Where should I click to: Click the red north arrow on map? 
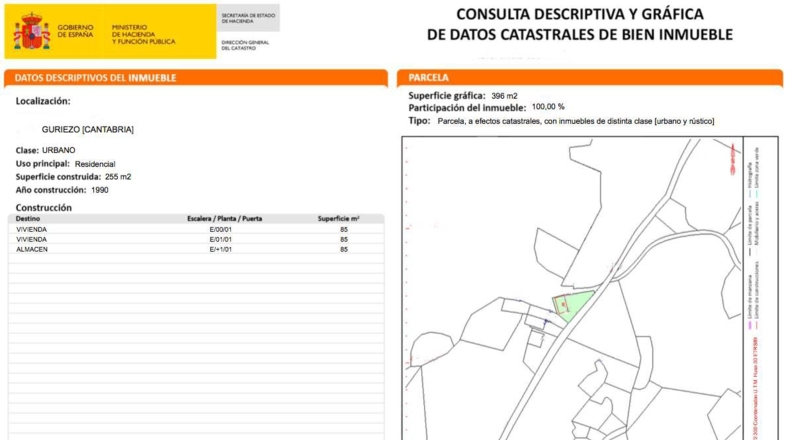pos(733,157)
